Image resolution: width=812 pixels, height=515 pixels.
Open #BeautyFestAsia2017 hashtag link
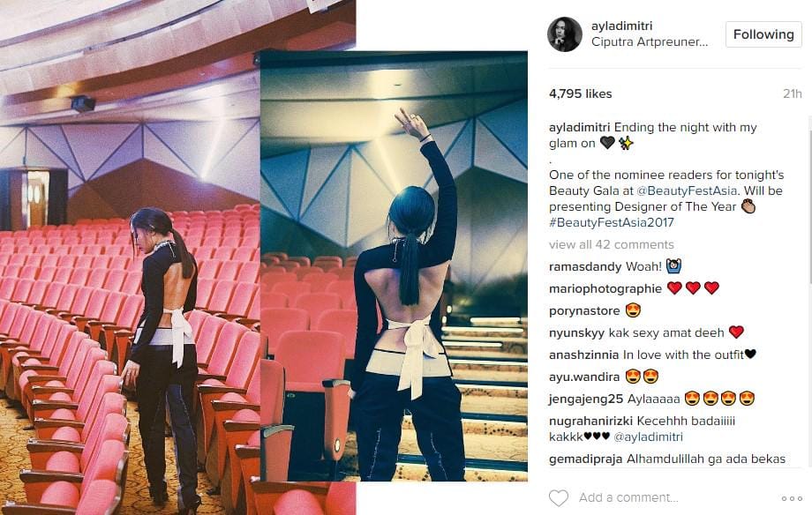[612, 222]
